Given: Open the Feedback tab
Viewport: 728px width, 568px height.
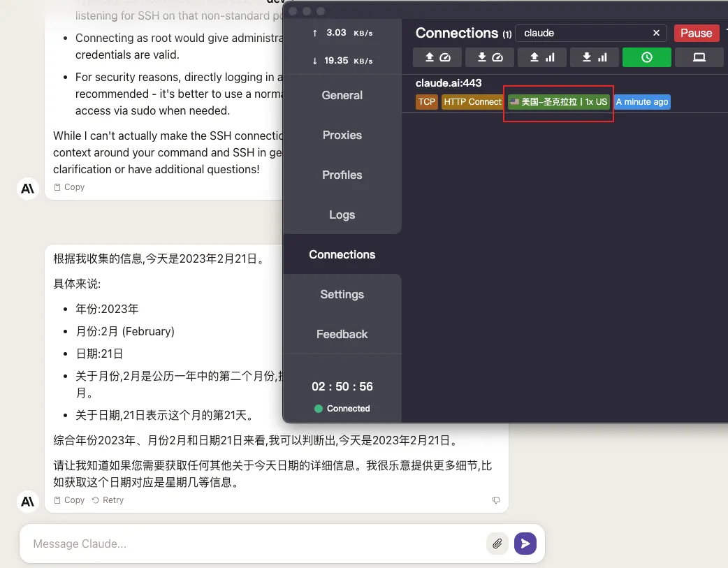Looking at the screenshot, I should pyautogui.click(x=342, y=335).
